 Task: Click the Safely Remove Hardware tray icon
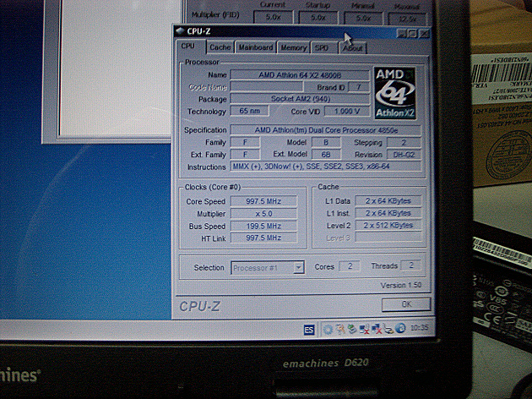point(352,329)
